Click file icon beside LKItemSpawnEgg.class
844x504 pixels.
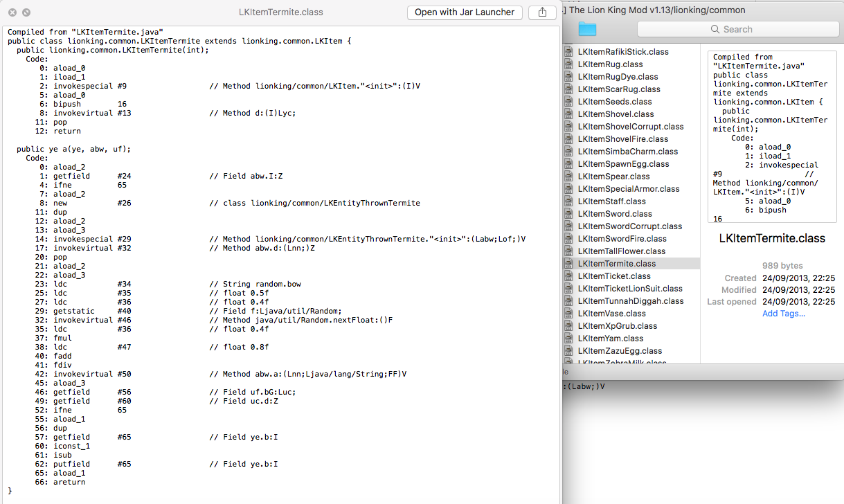[x=568, y=164]
